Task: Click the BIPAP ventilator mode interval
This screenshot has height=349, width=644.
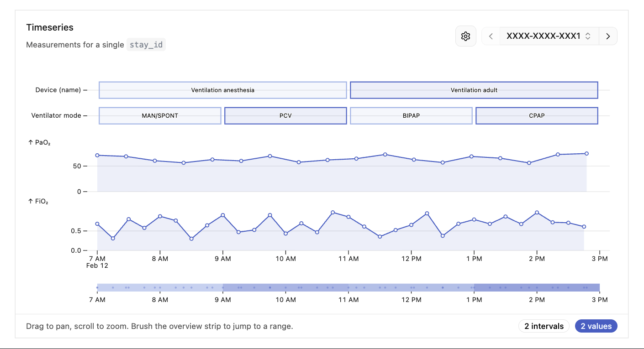Action: tap(411, 115)
